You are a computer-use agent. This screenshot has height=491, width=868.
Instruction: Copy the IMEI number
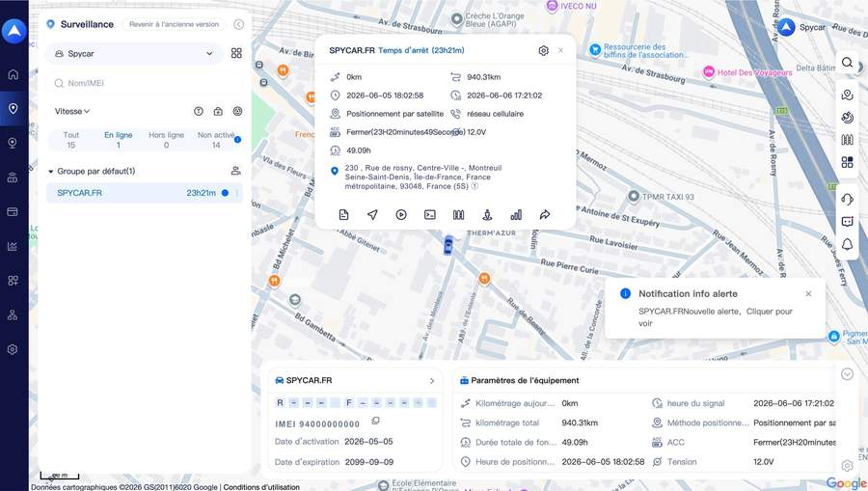pos(375,421)
